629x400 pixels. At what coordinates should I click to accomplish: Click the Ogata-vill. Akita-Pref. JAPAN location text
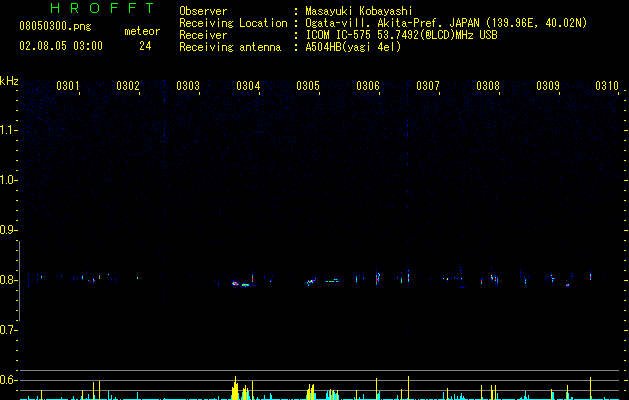[446, 23]
